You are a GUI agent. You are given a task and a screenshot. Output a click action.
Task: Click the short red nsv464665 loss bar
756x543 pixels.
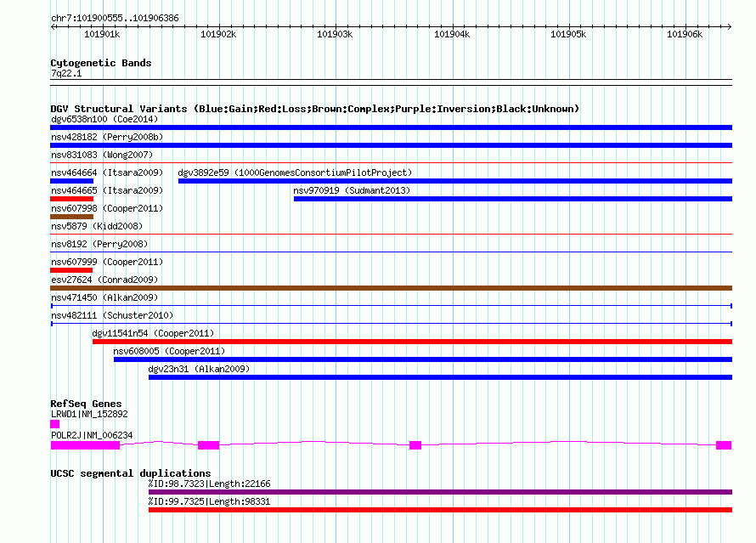[x=72, y=199]
